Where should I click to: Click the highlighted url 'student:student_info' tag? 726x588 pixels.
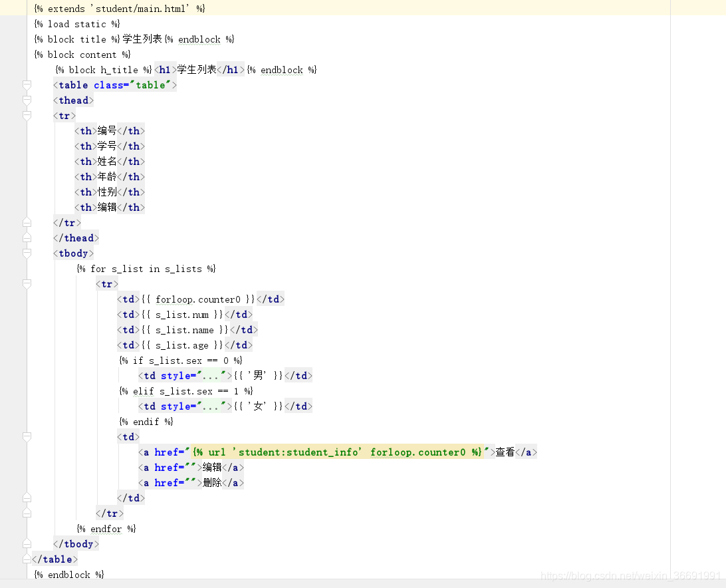point(337,452)
